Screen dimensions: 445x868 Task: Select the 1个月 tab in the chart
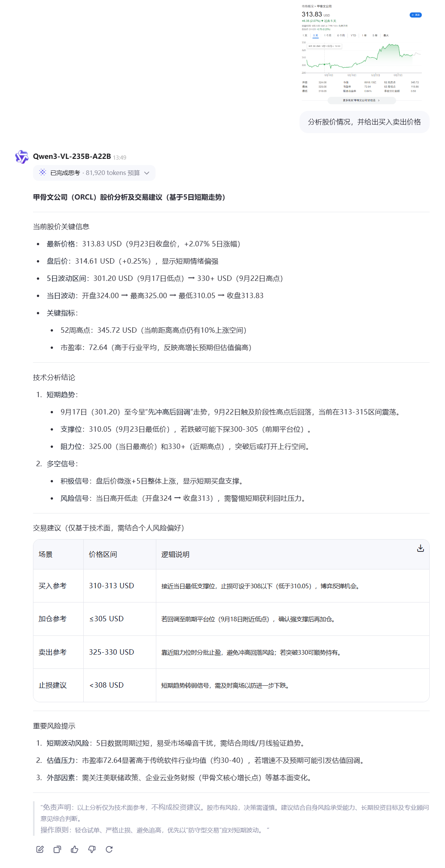pos(328,35)
